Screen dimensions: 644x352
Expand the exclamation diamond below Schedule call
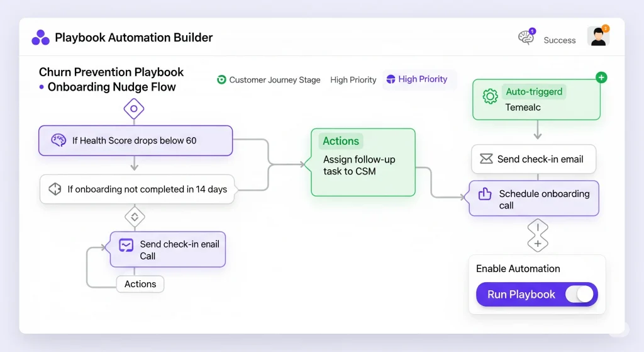pos(537,228)
